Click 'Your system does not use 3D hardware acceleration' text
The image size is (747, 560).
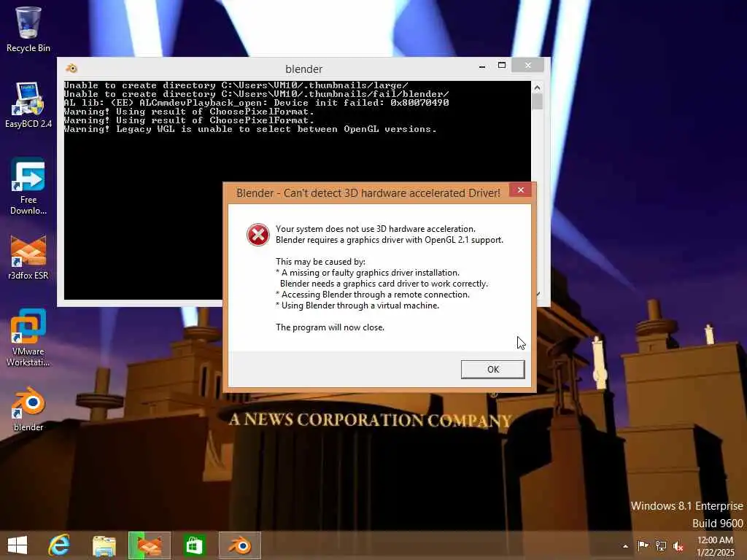tap(376, 228)
